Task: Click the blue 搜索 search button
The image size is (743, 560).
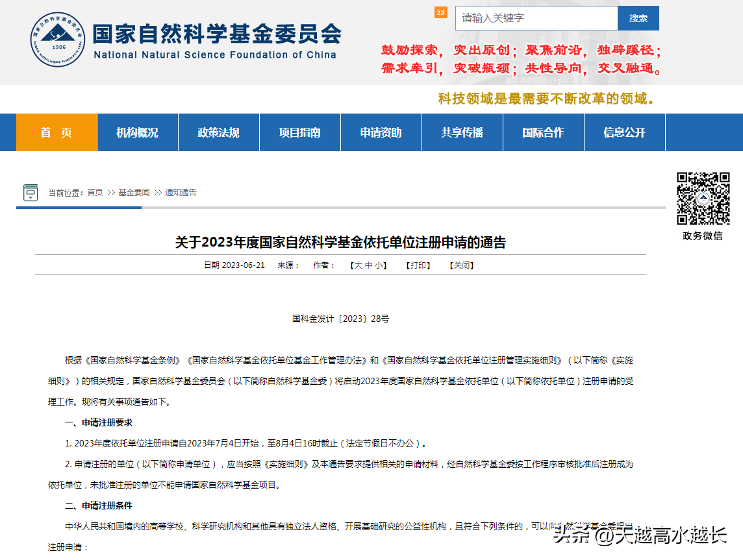Action: [638, 18]
